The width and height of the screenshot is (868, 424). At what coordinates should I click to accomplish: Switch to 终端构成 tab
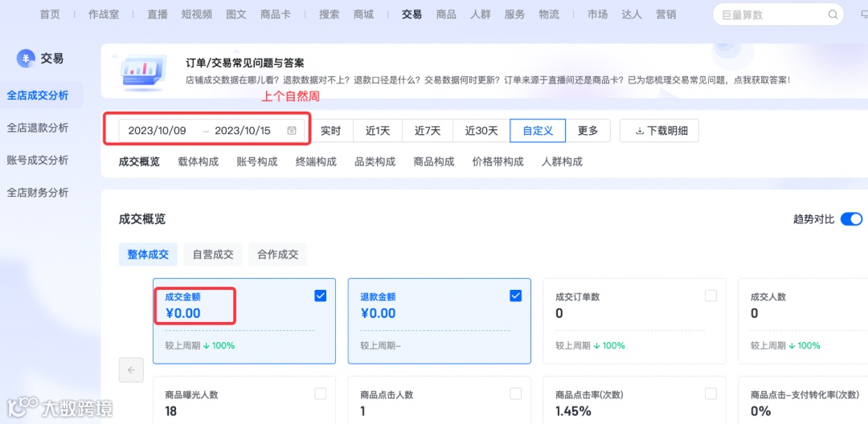316,162
